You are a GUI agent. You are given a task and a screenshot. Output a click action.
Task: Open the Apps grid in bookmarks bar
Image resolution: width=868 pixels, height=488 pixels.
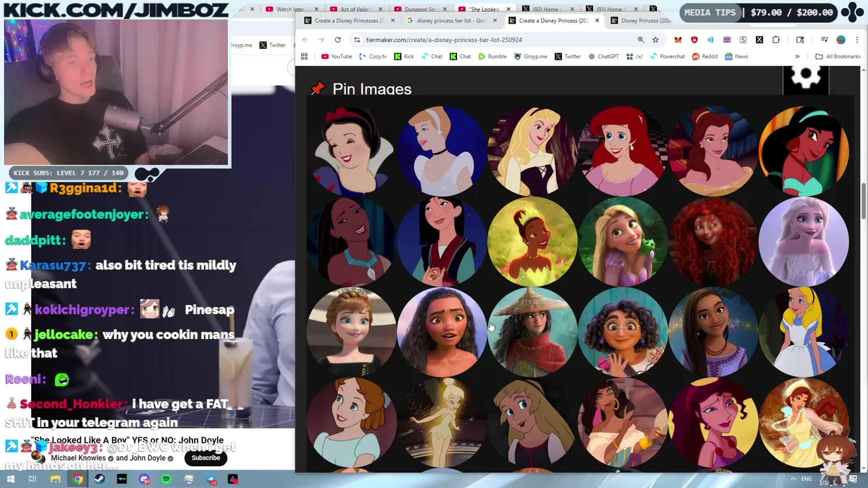tap(304, 56)
